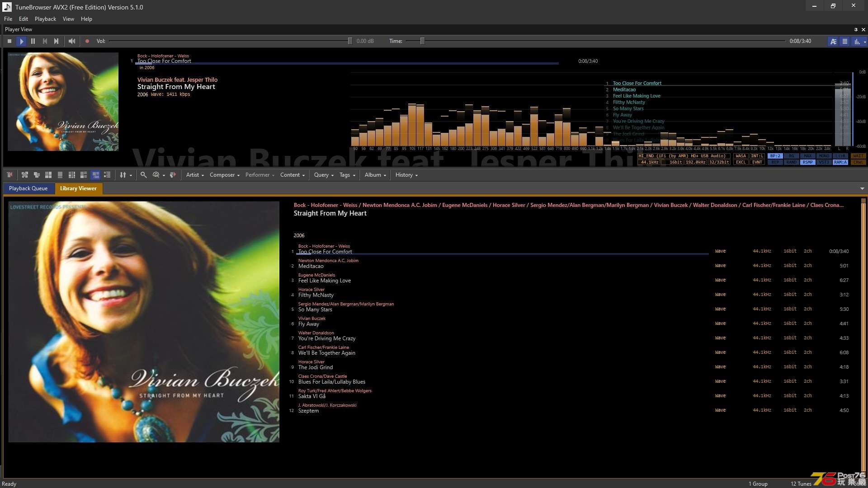The height and width of the screenshot is (488, 868).
Task: Select the thumbnails-with-list view icon
Action: pos(84,175)
